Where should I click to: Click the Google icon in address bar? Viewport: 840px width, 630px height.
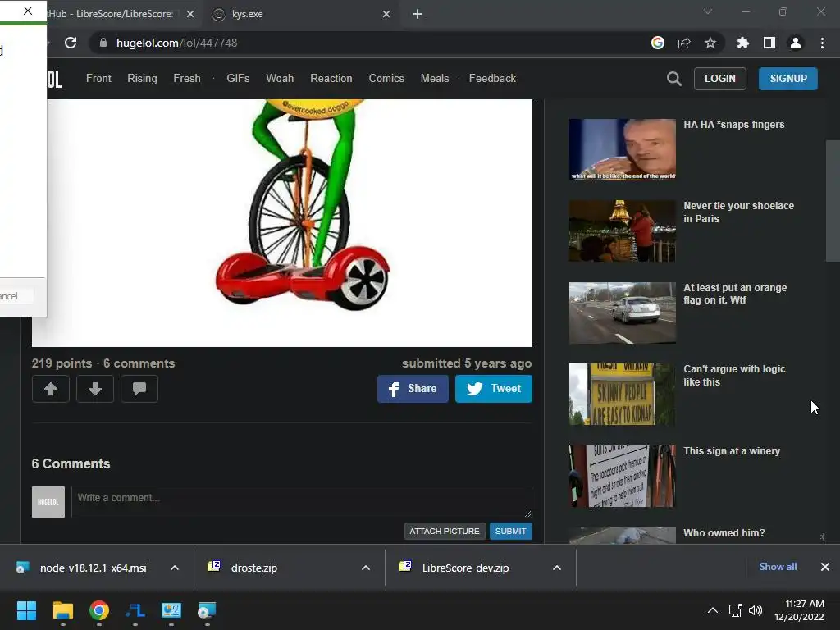point(658,43)
